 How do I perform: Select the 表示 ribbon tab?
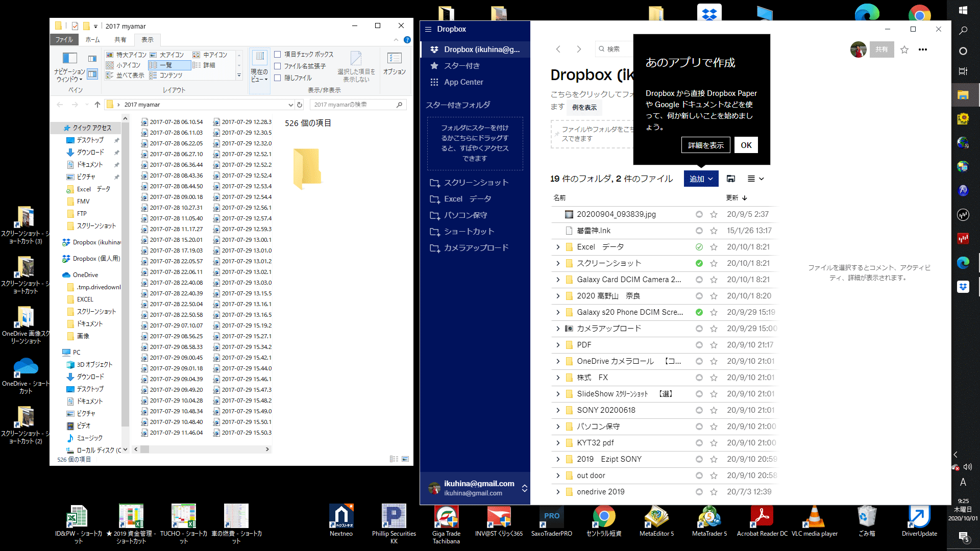(x=148, y=40)
